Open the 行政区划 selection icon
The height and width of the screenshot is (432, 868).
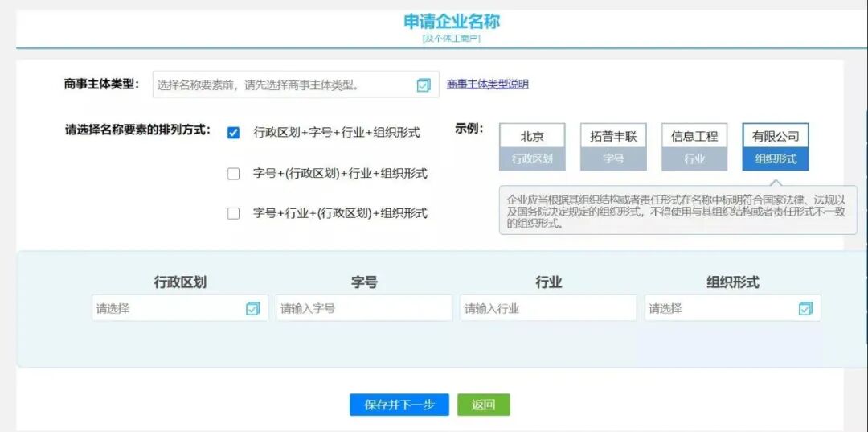click(252, 308)
